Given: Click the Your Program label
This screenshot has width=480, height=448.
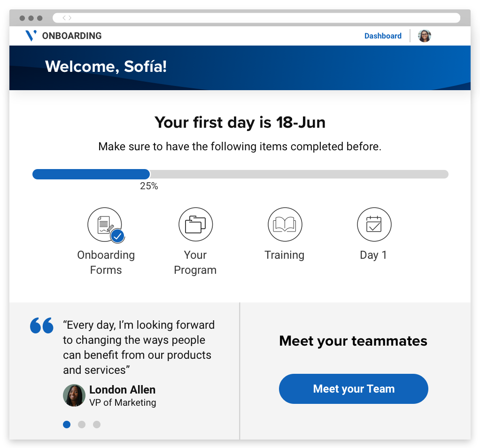Looking at the screenshot, I should click(x=195, y=263).
